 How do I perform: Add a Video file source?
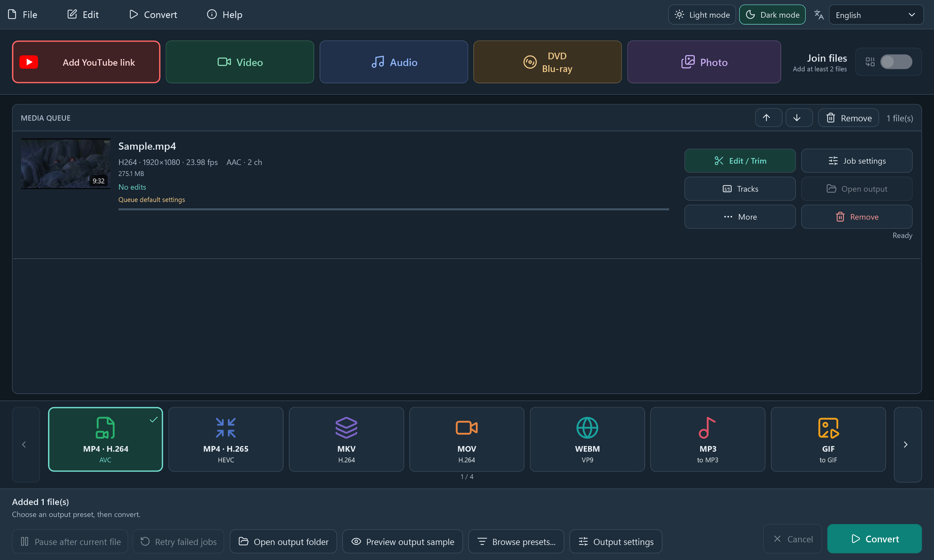(240, 62)
